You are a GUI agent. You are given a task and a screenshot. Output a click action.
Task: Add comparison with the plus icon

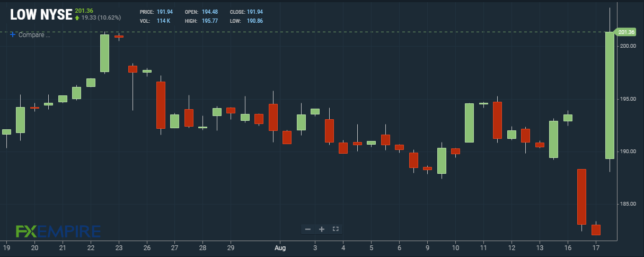click(13, 34)
